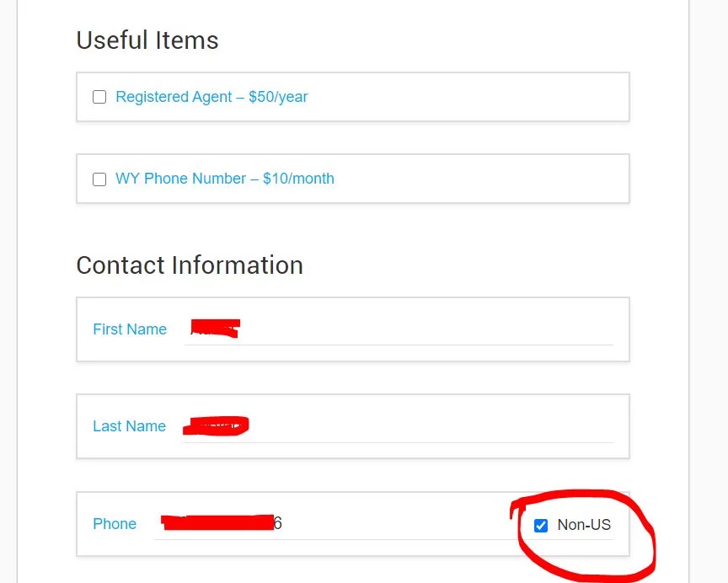Check the Registered Agent checkbox
This screenshot has width=728, height=583.
pyautogui.click(x=99, y=97)
